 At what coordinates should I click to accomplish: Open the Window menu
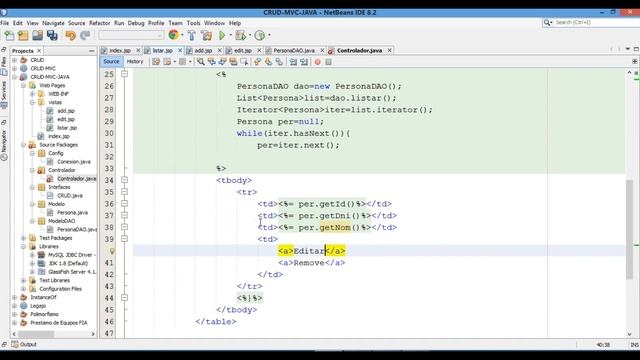[x=215, y=23]
